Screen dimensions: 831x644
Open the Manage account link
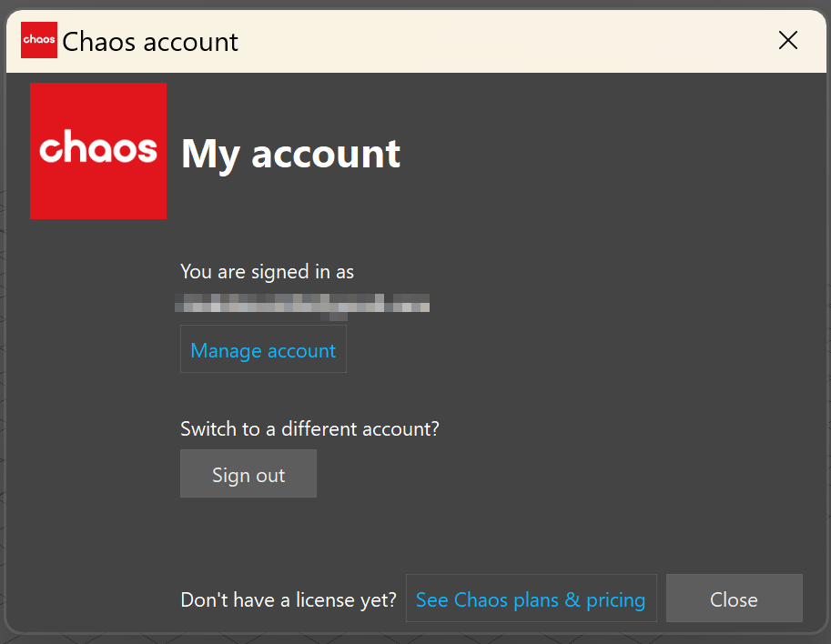coord(263,349)
